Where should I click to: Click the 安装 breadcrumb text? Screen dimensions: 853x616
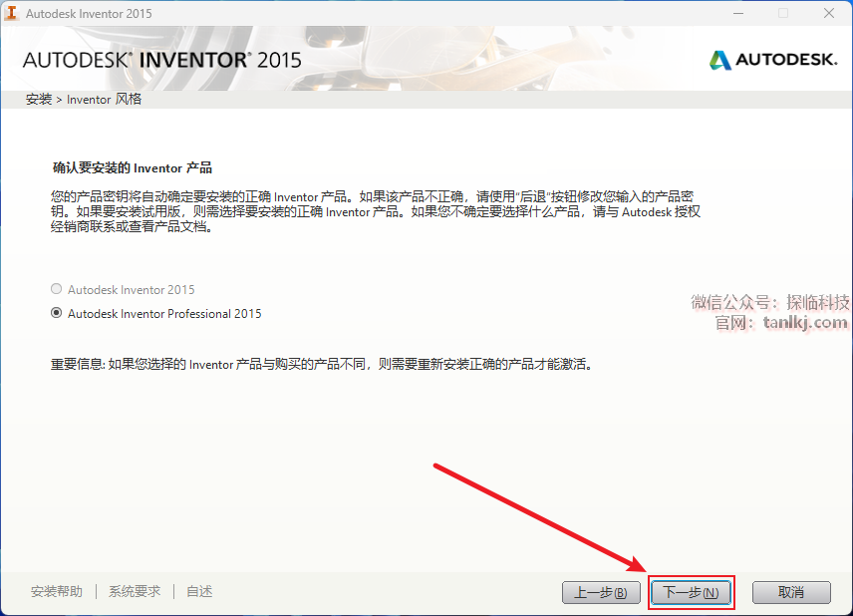point(39,99)
